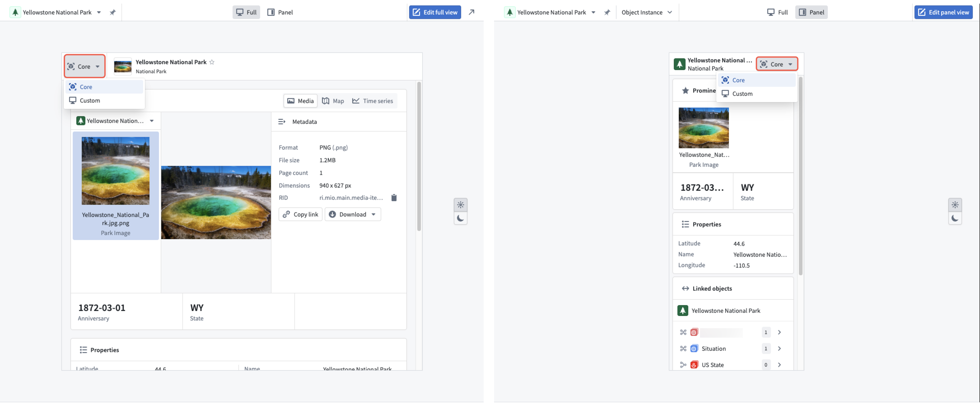This screenshot has height=405, width=980.
Task: Expand the US State linked objects row
Action: (x=779, y=365)
